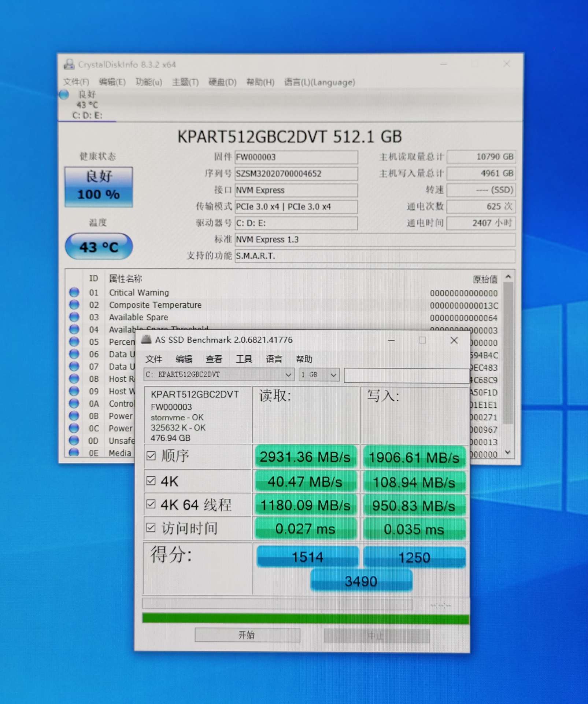Image resolution: width=588 pixels, height=704 pixels.
Task: Click status orb for attribute 05 row
Action: [74, 342]
